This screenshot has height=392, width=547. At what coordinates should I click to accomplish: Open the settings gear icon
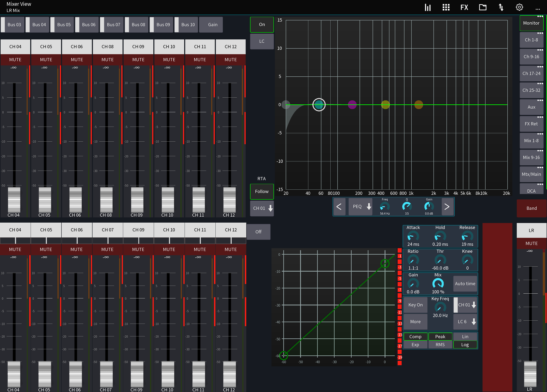519,7
